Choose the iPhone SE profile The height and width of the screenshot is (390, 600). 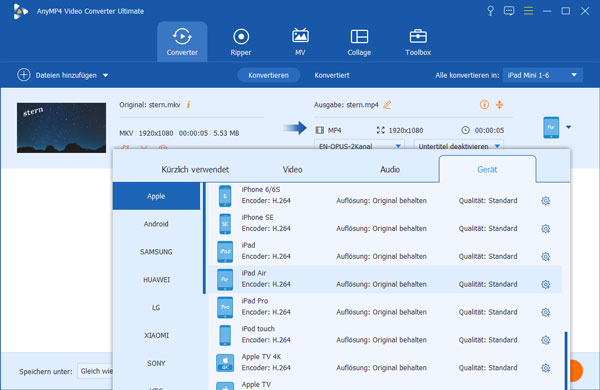click(385, 224)
